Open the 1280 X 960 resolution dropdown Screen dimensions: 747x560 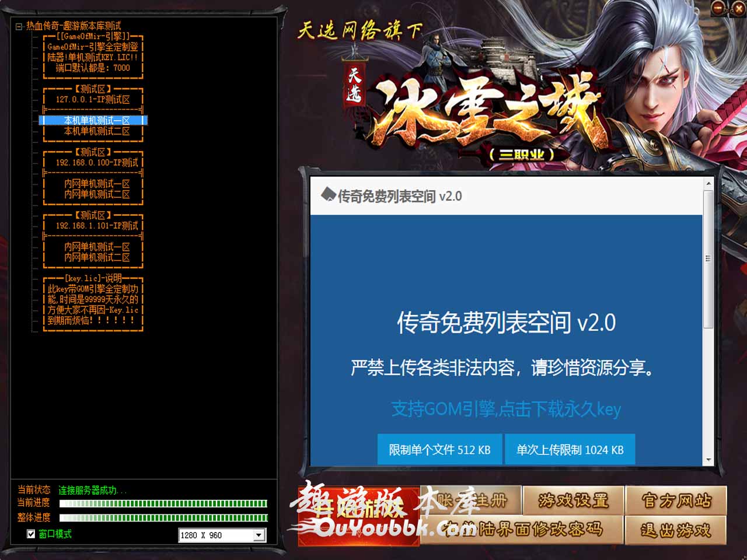point(259,535)
